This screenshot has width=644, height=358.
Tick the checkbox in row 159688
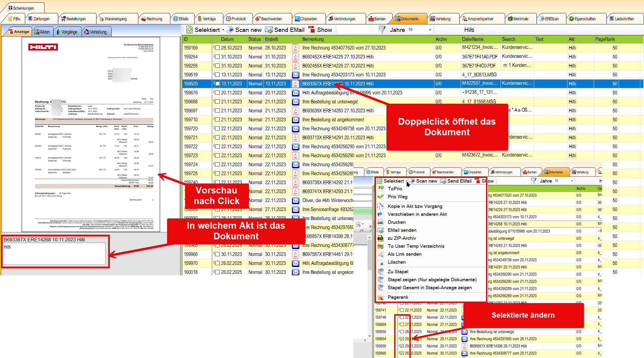(x=217, y=102)
